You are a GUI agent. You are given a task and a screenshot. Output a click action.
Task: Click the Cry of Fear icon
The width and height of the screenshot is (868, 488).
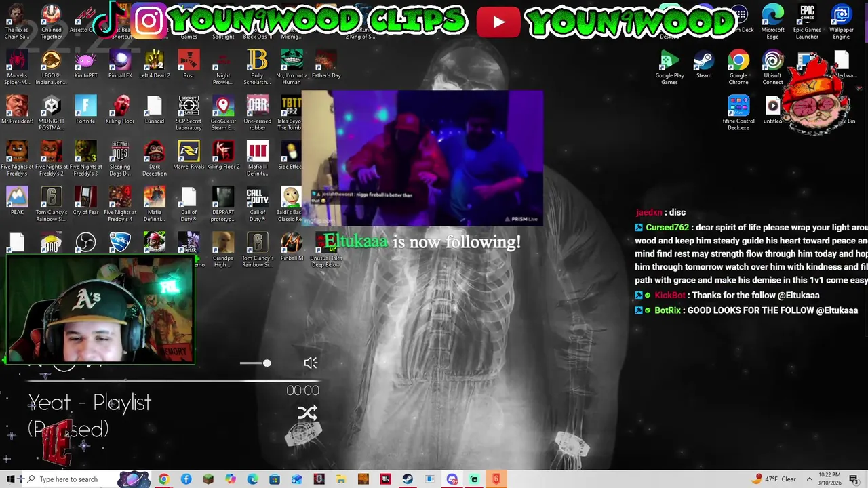click(x=85, y=201)
